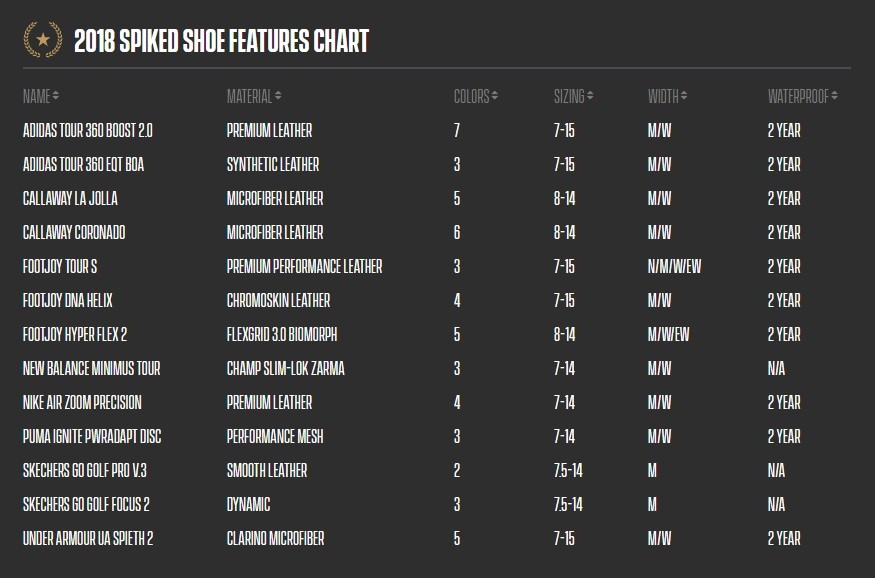Click the 2018 Spiked Shoe Features Chart title

point(222,41)
